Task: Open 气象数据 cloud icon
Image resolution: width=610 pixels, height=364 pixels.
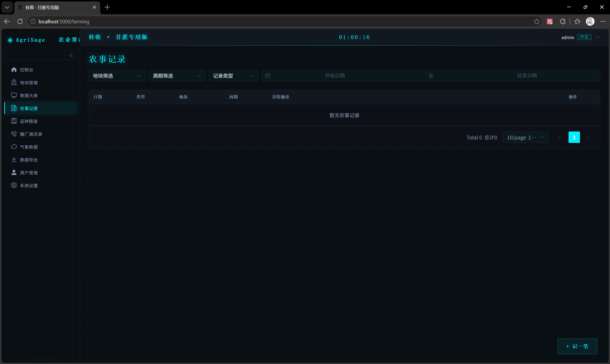Action: coord(14,147)
